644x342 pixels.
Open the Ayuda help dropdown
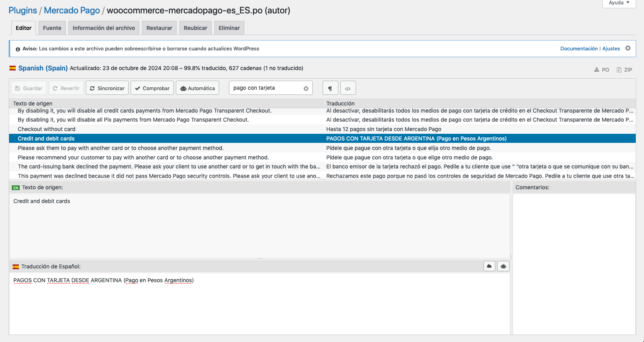point(619,3)
